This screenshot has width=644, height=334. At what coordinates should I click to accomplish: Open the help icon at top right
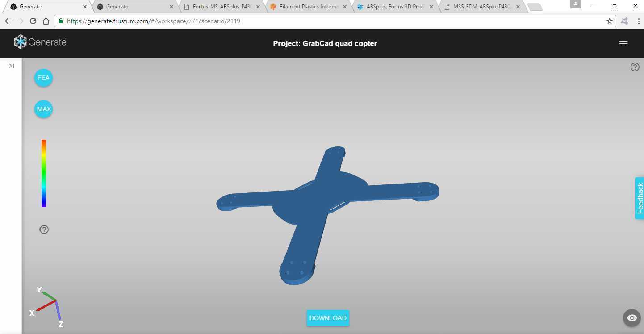[635, 67]
